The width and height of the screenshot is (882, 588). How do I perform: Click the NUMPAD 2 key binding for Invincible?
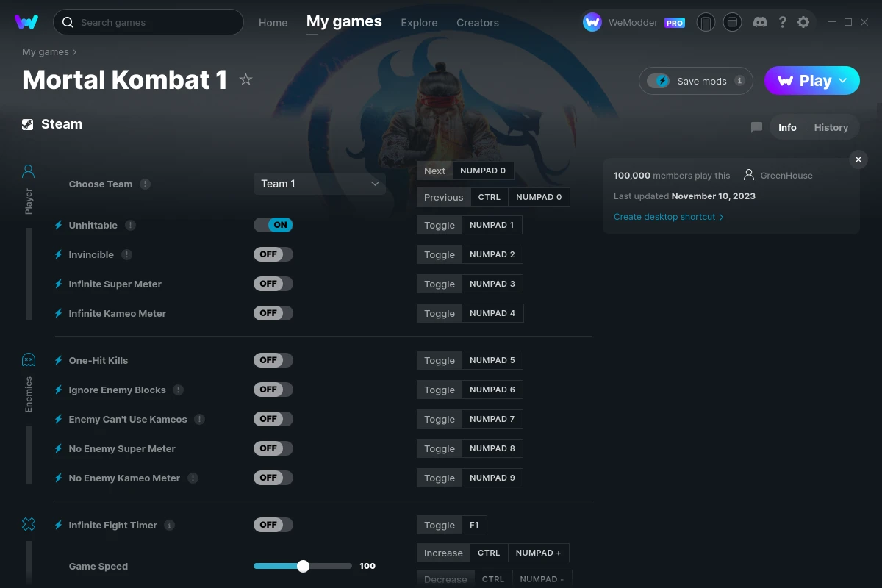[x=492, y=254]
